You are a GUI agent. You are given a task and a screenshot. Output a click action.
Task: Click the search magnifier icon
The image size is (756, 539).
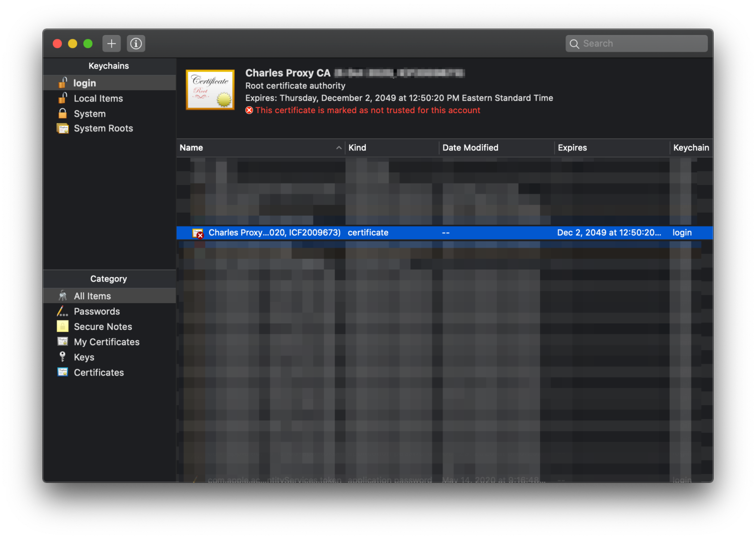[574, 44]
